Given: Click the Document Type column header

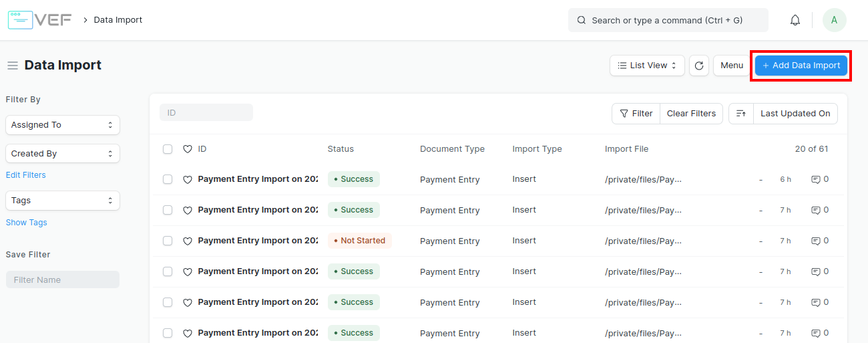Looking at the screenshot, I should pyautogui.click(x=452, y=149).
